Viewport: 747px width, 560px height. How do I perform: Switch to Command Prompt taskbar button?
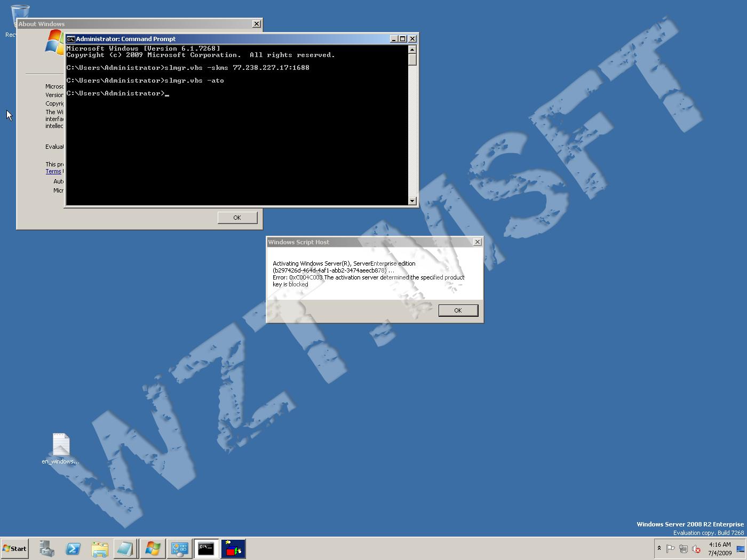click(x=206, y=548)
